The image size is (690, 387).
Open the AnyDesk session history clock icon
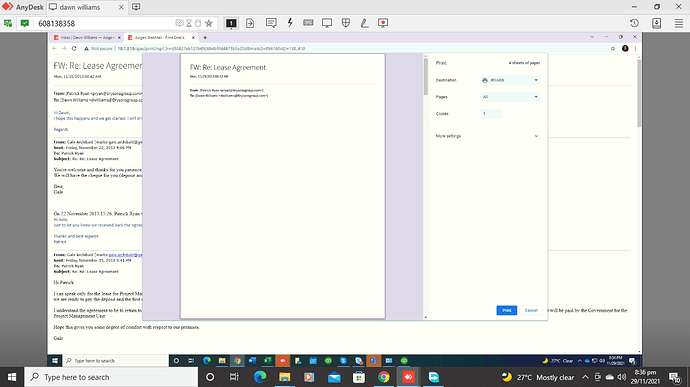point(634,23)
